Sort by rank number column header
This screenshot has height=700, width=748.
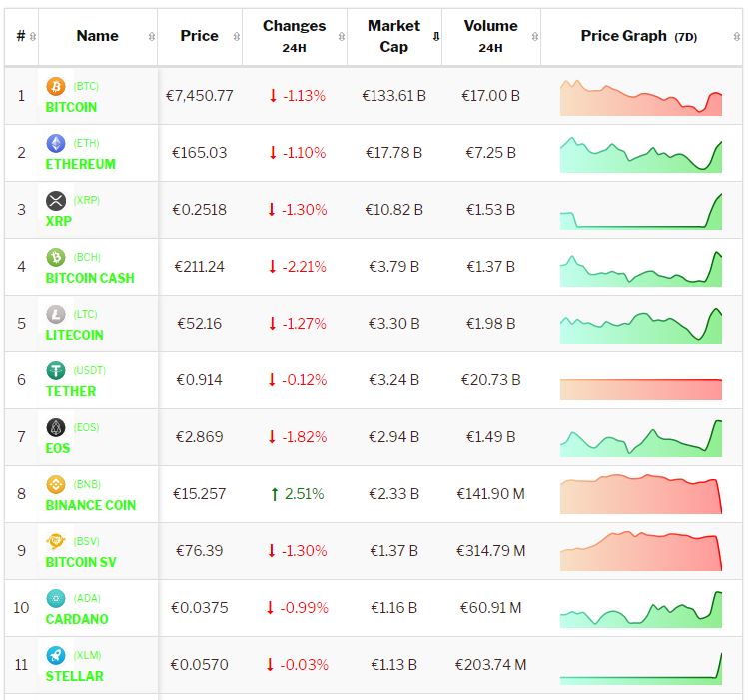[x=21, y=36]
